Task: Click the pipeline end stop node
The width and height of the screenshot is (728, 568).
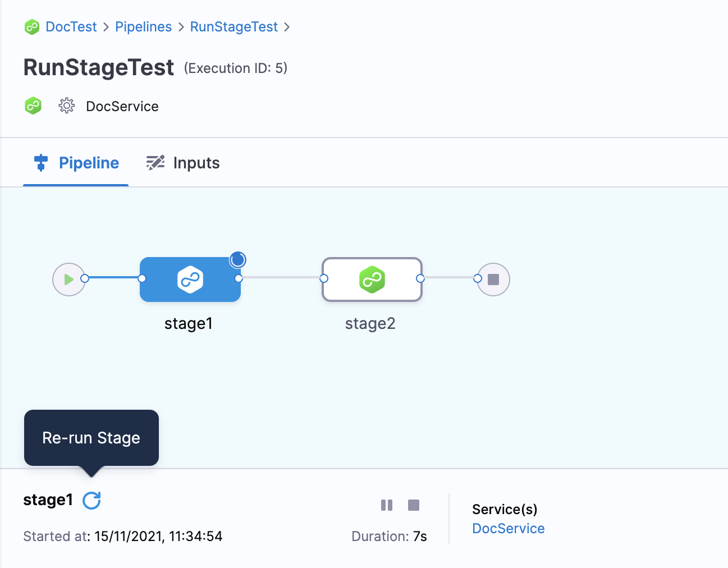Action: [x=493, y=280]
